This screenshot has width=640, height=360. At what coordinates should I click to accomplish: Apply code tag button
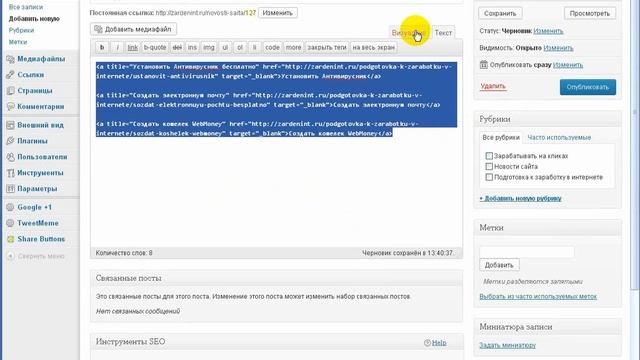click(272, 47)
